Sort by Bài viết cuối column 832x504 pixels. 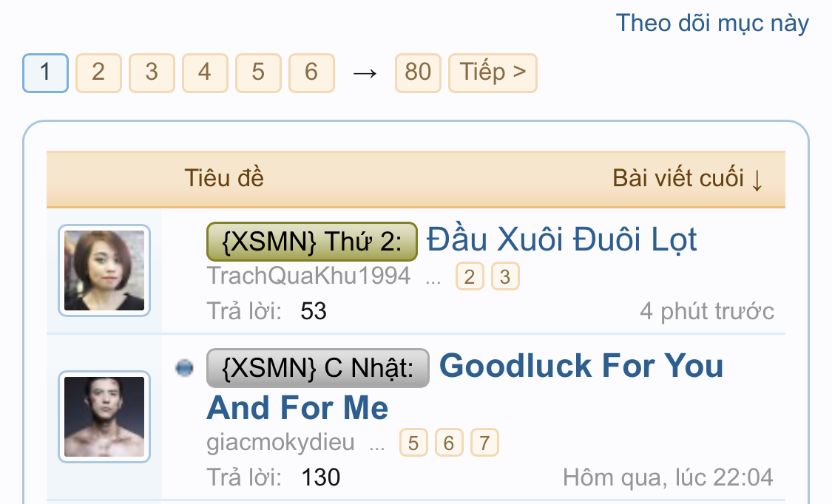[x=687, y=179]
